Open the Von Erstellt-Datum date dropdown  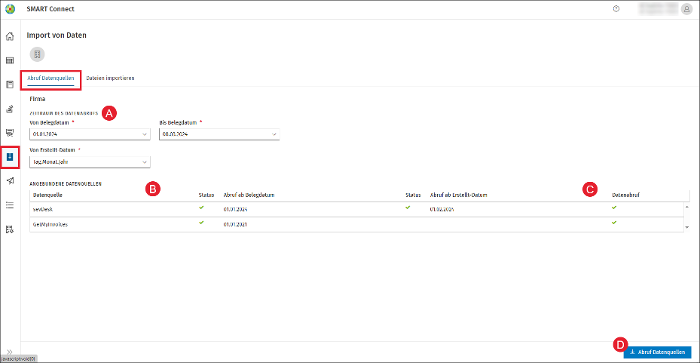click(x=90, y=162)
